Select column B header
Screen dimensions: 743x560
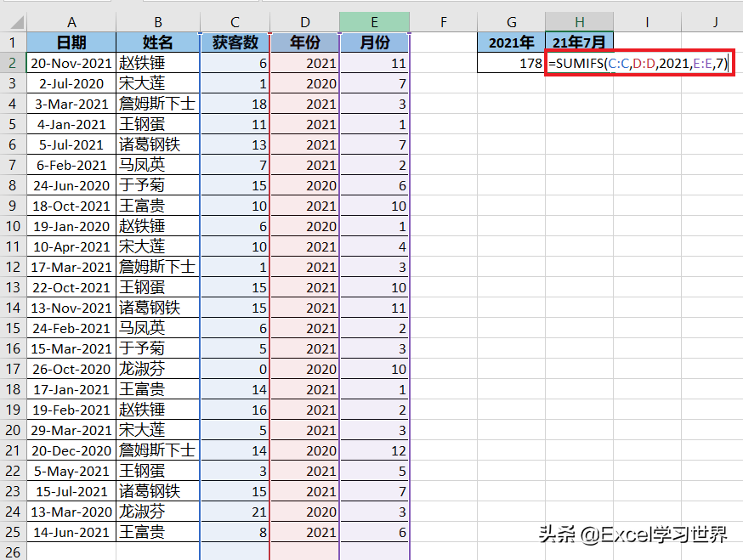tap(158, 22)
